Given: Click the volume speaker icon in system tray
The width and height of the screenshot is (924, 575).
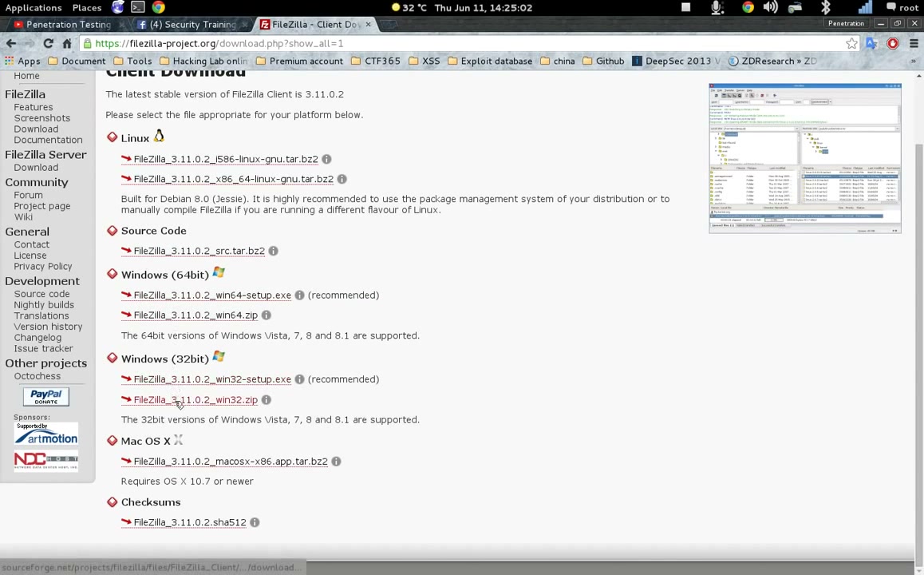Looking at the screenshot, I should point(770,7).
